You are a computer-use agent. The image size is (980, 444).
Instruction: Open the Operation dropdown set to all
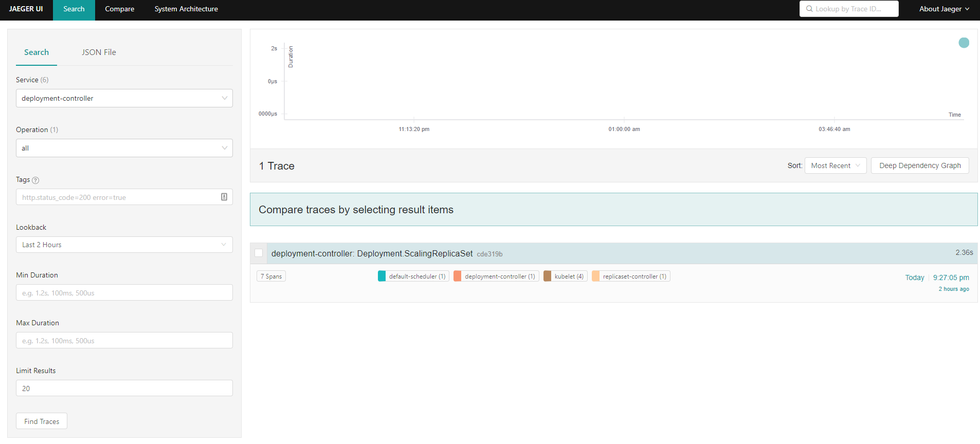tap(124, 148)
